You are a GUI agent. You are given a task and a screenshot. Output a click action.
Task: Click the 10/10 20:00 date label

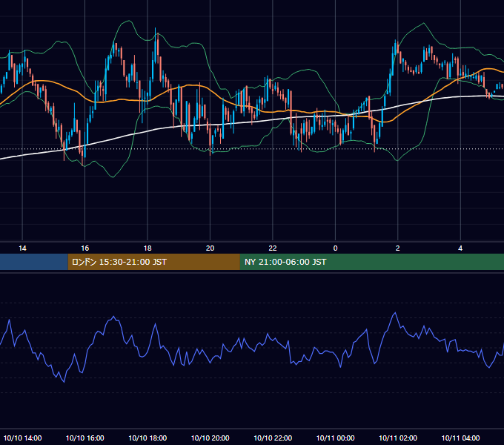click(210, 438)
